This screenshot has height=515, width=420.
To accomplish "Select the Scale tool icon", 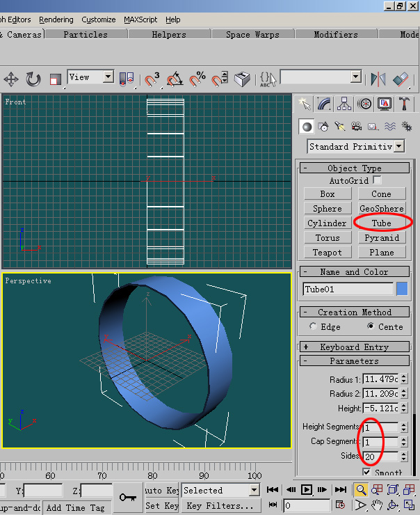I will (x=55, y=79).
